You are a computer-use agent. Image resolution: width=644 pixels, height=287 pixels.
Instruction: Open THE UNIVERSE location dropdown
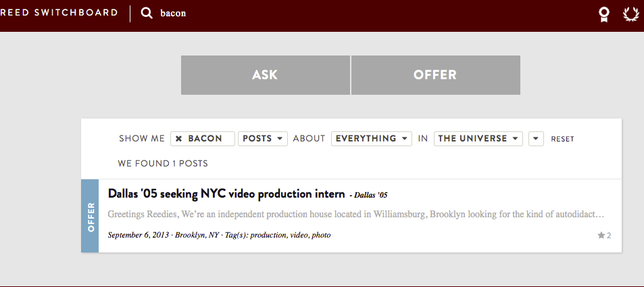478,139
